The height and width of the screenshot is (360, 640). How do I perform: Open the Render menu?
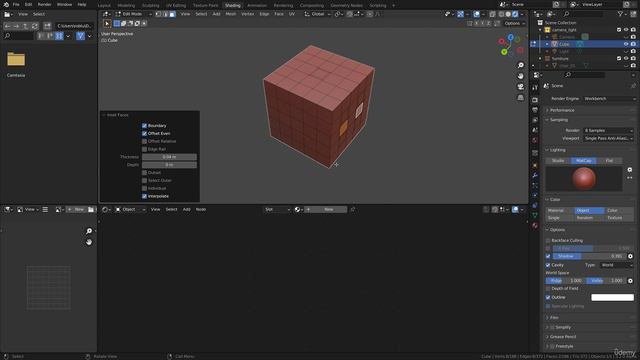[x=44, y=4]
